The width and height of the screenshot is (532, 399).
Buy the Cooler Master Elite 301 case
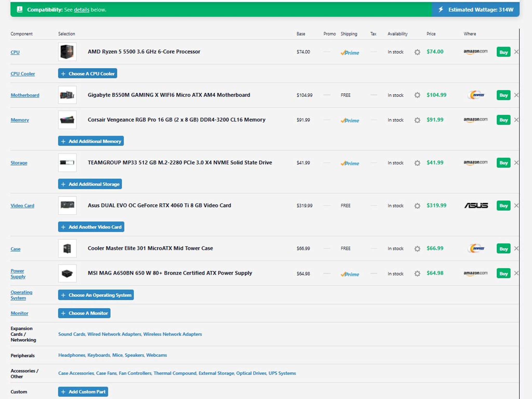click(503, 249)
